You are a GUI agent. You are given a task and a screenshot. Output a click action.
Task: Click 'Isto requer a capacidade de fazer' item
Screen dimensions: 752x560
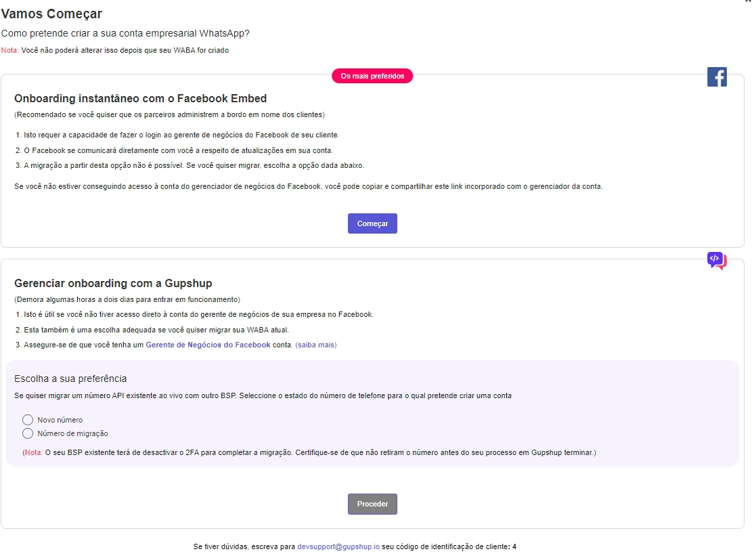(x=177, y=135)
